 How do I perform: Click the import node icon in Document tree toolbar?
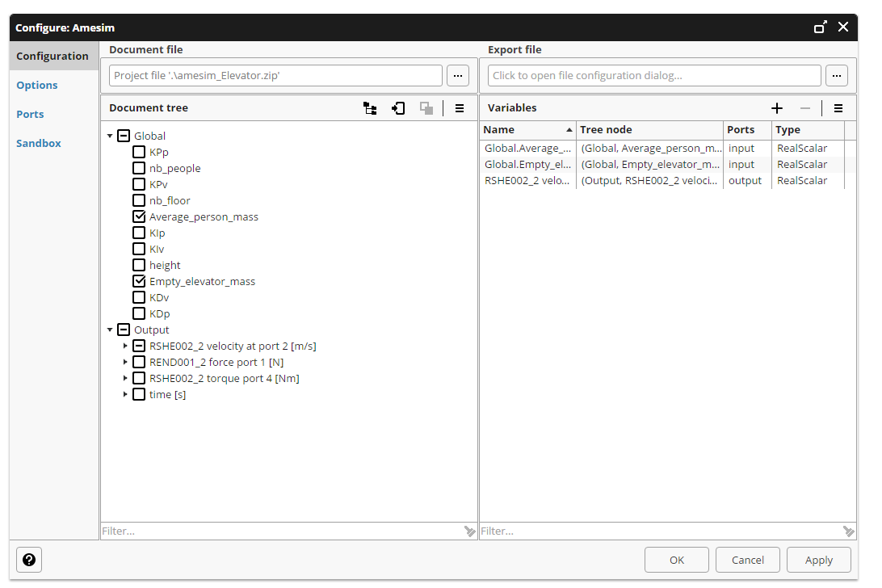(x=398, y=108)
